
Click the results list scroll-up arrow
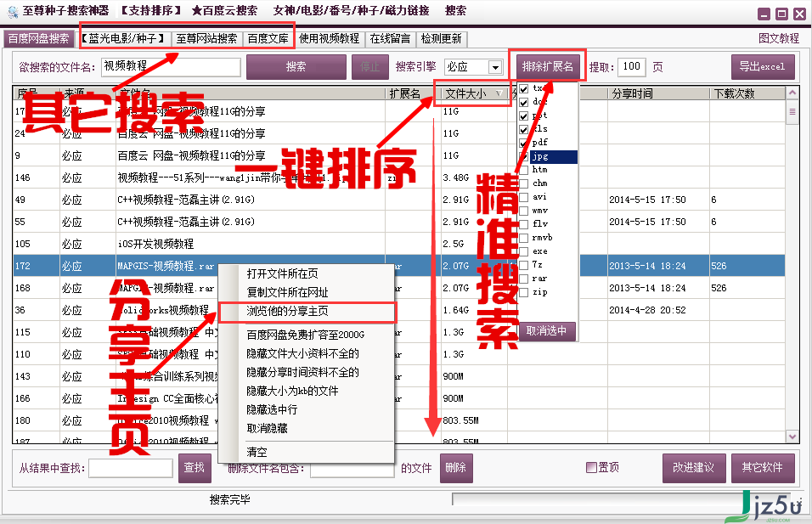point(792,93)
